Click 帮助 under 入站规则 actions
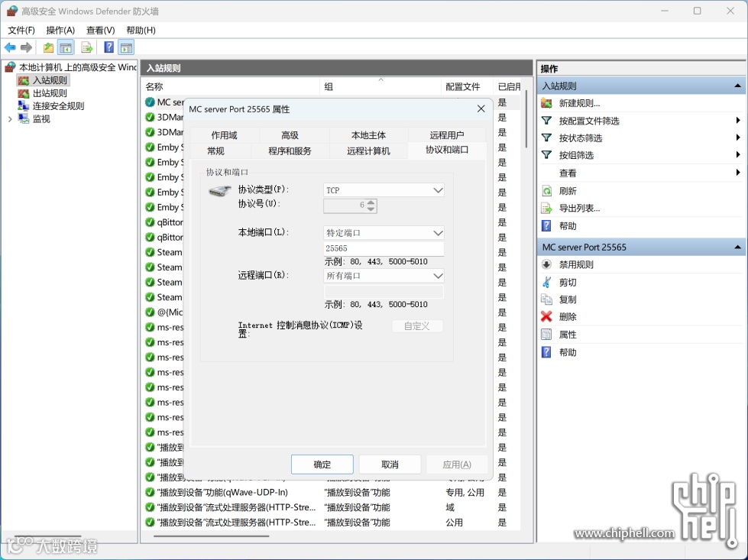The height and width of the screenshot is (560, 748). coord(568,225)
